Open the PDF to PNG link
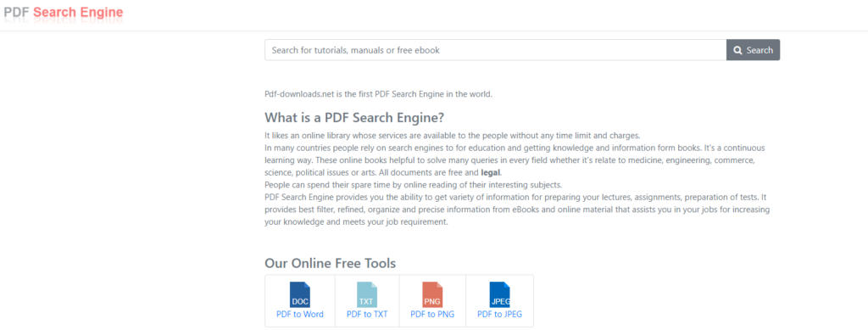Viewport: 868px width, 330px height. click(432, 315)
